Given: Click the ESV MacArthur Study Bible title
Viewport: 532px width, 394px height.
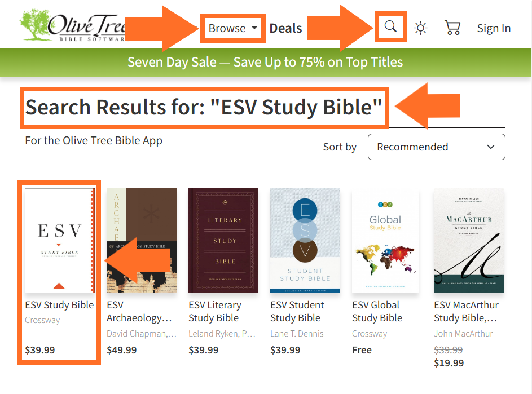Looking at the screenshot, I should [x=466, y=311].
